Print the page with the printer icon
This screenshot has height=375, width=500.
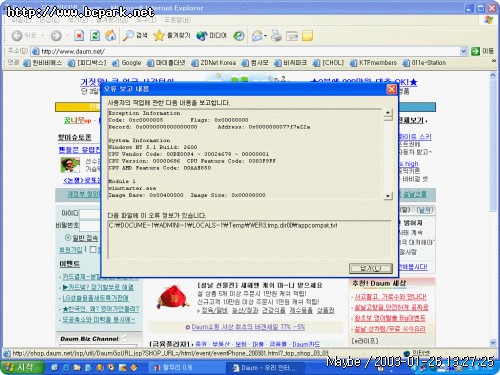276,35
